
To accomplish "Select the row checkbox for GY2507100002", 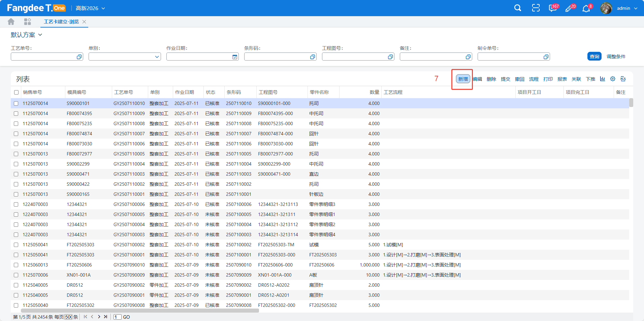I will click(x=16, y=245).
